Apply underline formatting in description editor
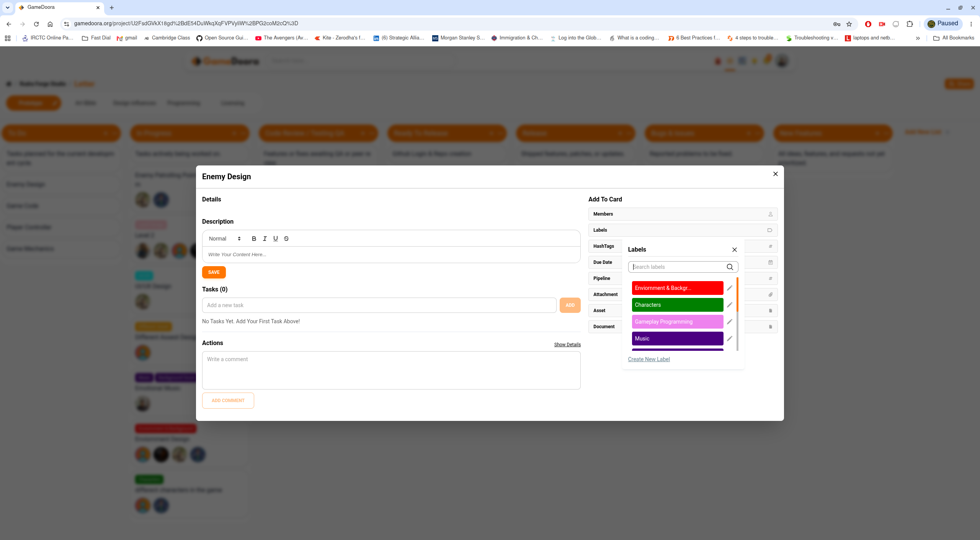 tap(275, 239)
